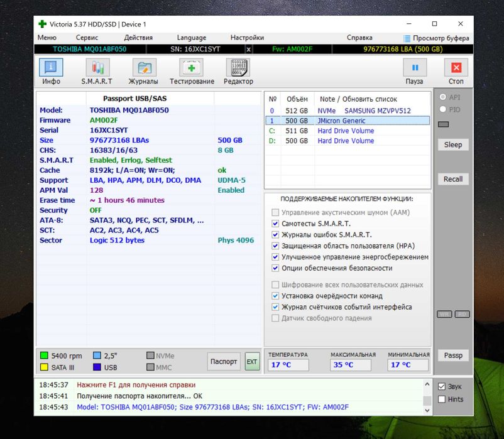Viewport: 504px width, 439px height.
Task: Select the API access mode
Action: pos(443,97)
